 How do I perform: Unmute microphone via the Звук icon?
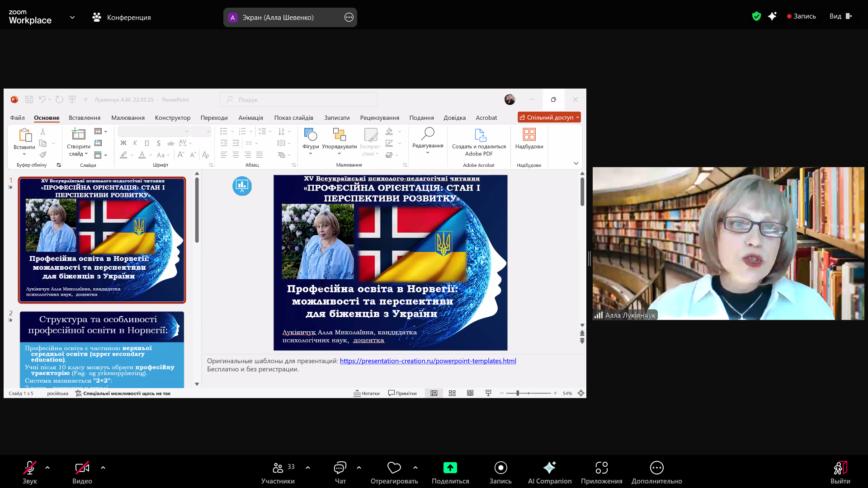coord(30,468)
